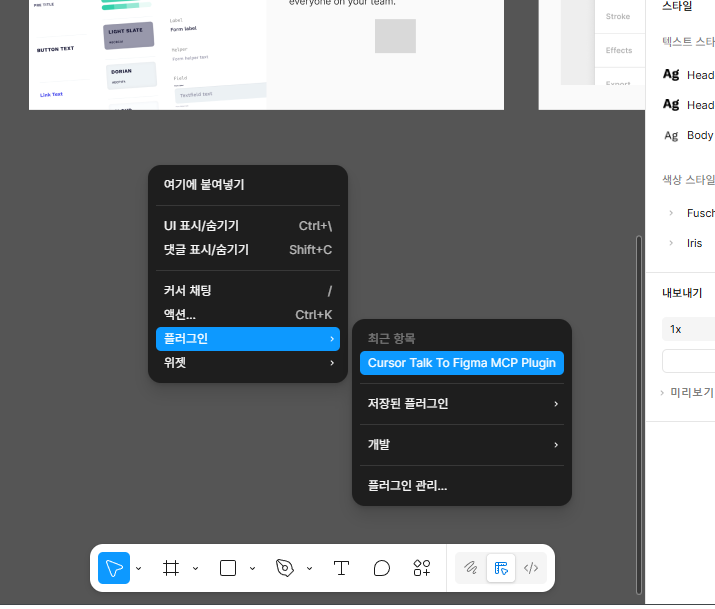Expand 저장된 플러그인 submenu
Image resolution: width=715 pixels, height=609 pixels.
(x=461, y=404)
